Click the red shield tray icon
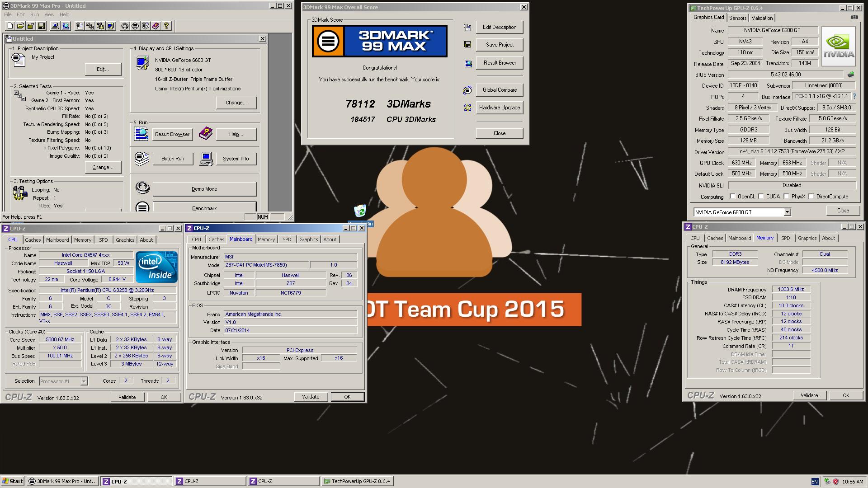 (835, 482)
